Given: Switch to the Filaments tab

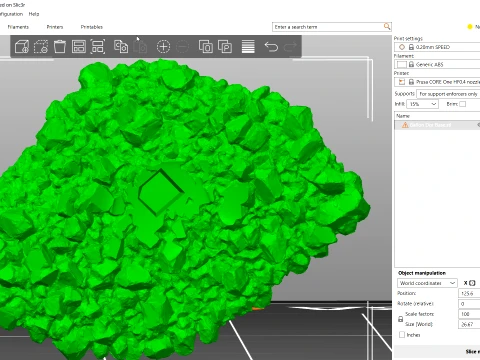Looking at the screenshot, I should (x=18, y=27).
